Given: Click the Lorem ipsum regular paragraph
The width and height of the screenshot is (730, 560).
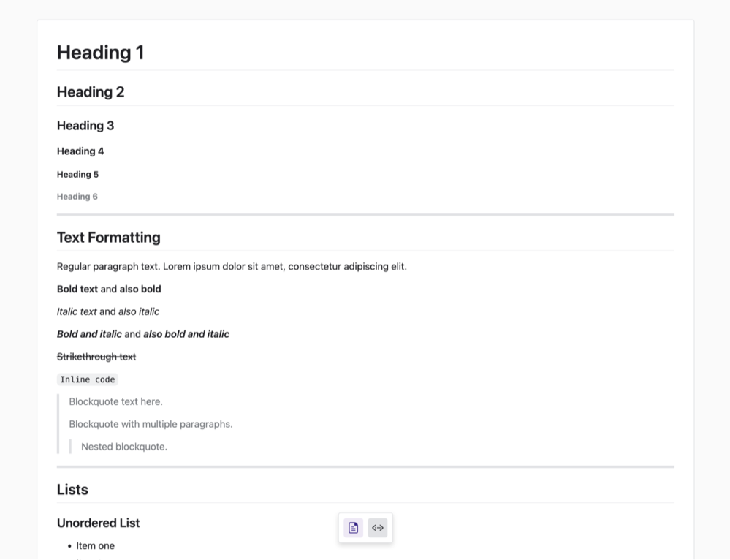Looking at the screenshot, I should click(232, 267).
